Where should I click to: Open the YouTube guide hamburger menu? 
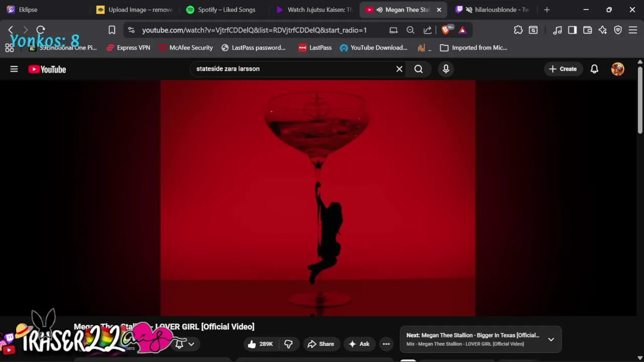tap(14, 69)
